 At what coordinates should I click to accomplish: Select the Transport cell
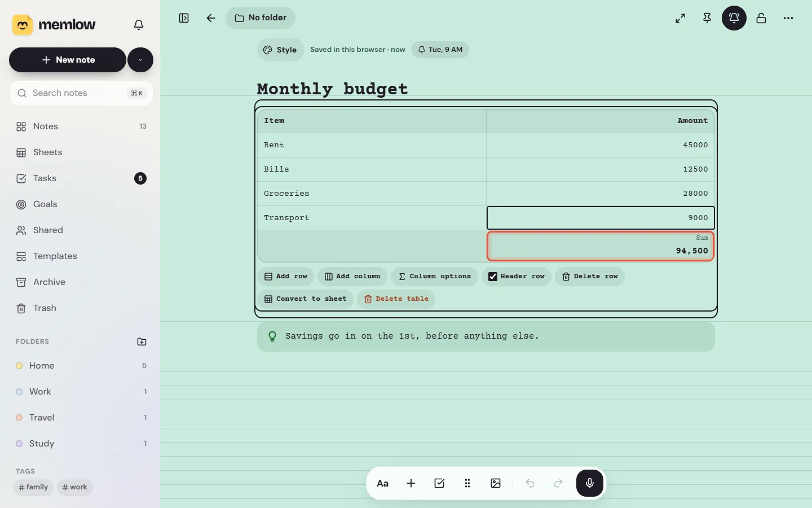point(372,218)
